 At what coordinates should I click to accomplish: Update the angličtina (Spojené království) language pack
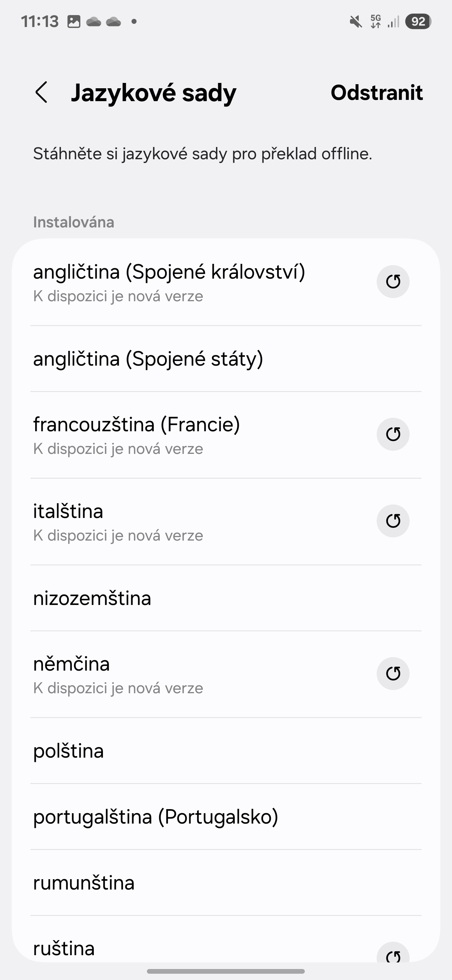393,281
